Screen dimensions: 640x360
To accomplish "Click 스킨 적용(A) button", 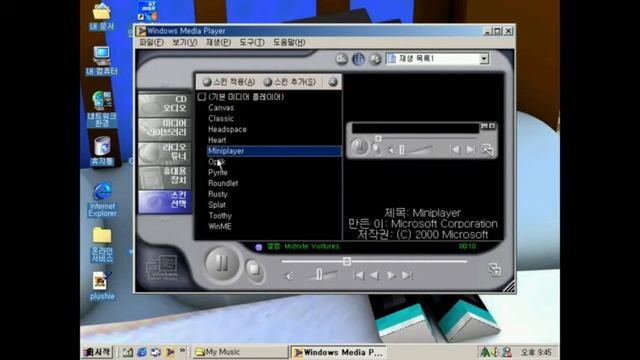I will click(229, 82).
